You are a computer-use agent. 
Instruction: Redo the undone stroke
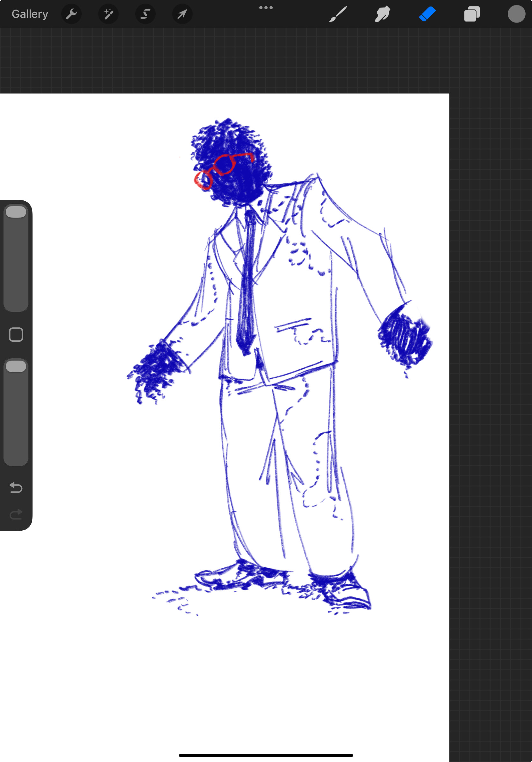[16, 514]
